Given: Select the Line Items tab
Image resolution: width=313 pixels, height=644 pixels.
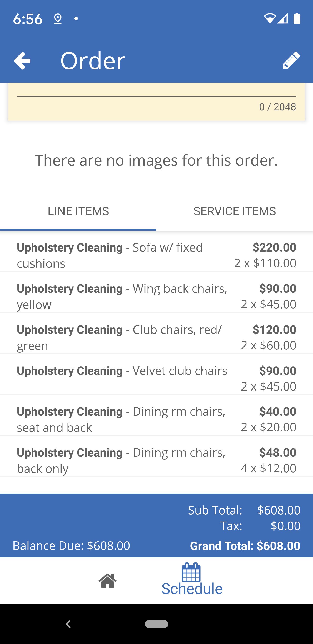Looking at the screenshot, I should point(78,211).
